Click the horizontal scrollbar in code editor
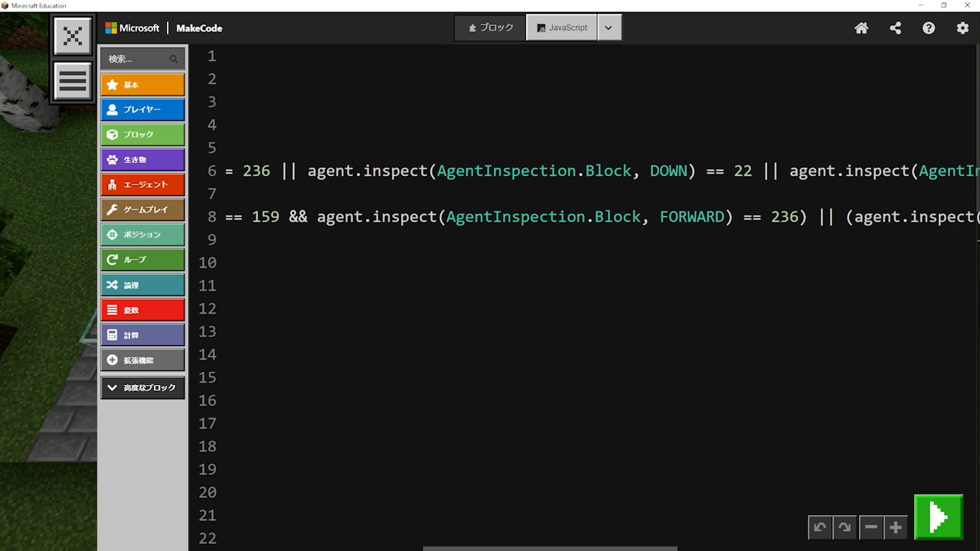Screen dimensions: 980x551 [550, 548]
